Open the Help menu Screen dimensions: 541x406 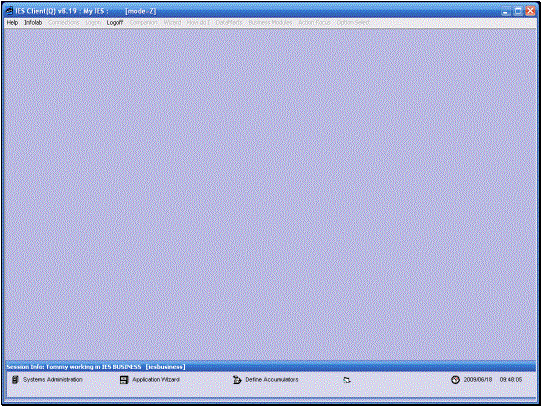(12, 22)
